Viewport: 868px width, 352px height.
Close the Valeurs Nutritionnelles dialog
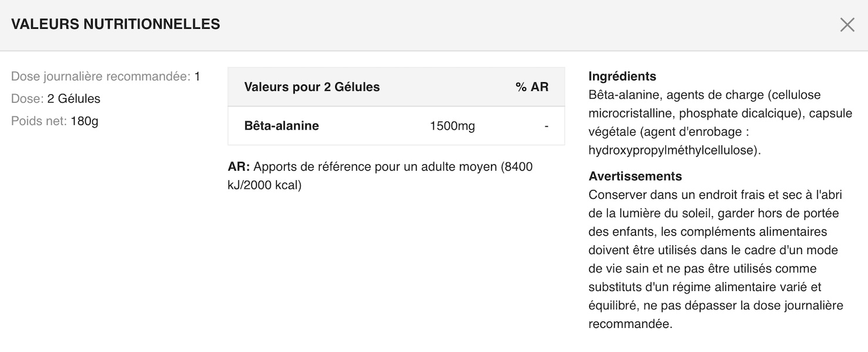847,25
